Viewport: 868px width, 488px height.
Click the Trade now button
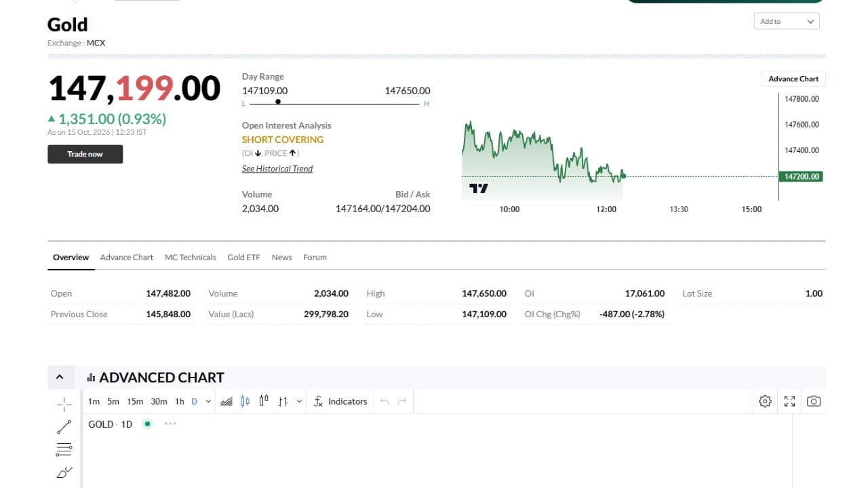(85, 154)
